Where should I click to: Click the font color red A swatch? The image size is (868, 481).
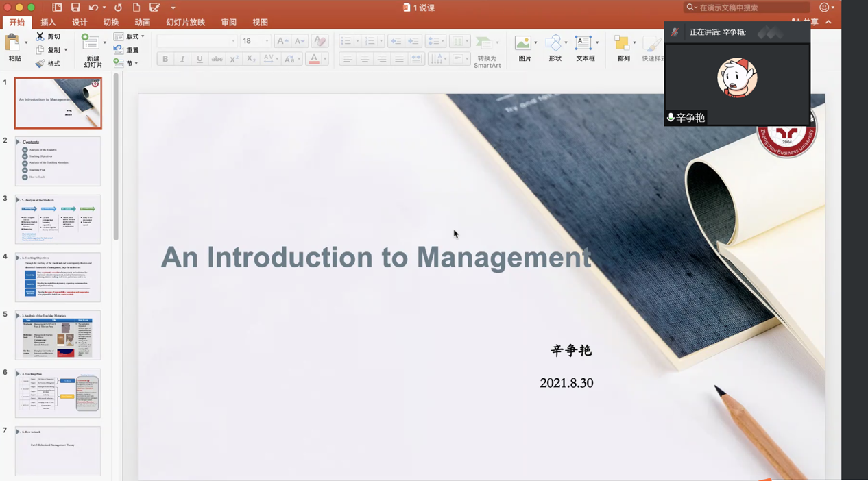coord(314,60)
